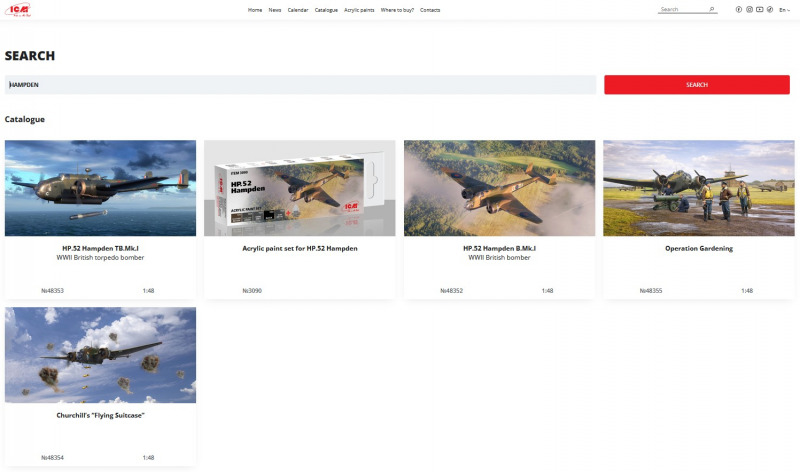Click the HP.52 Hampden TB.Mk.I title link
This screenshot has width=800, height=472.
pos(101,249)
